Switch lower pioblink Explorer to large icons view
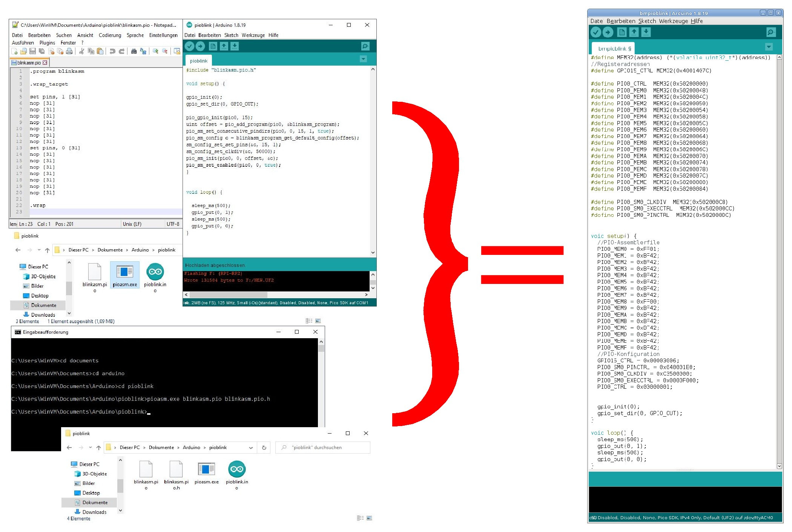792x532 pixels. click(x=369, y=518)
